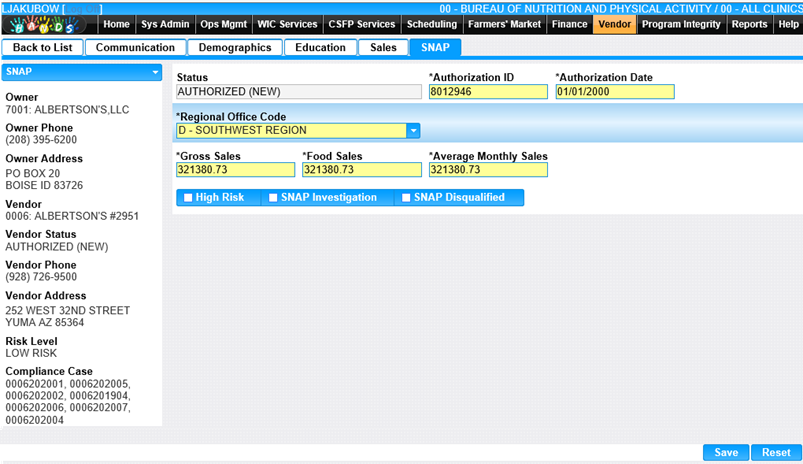Edit the Authorization Date field
This screenshot has width=803, height=464.
[x=615, y=92]
